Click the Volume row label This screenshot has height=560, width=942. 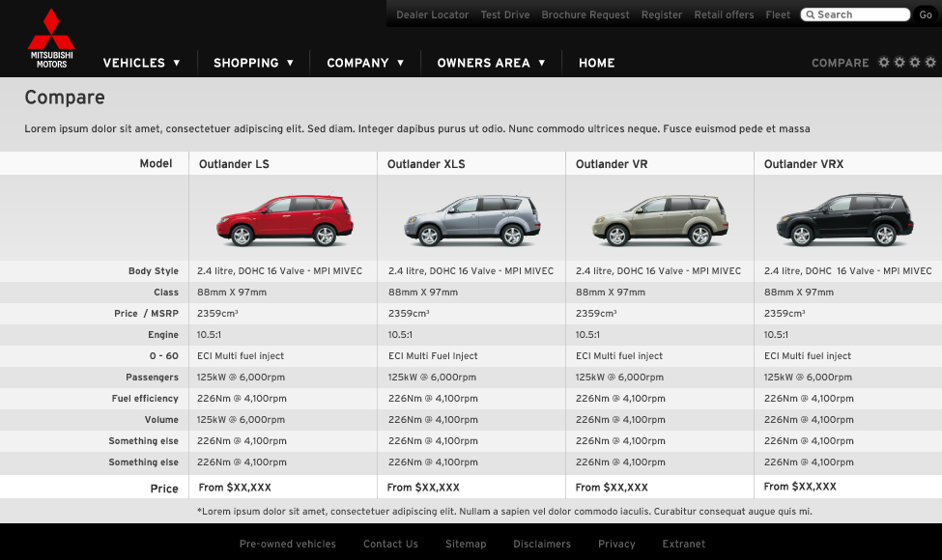coord(161,420)
